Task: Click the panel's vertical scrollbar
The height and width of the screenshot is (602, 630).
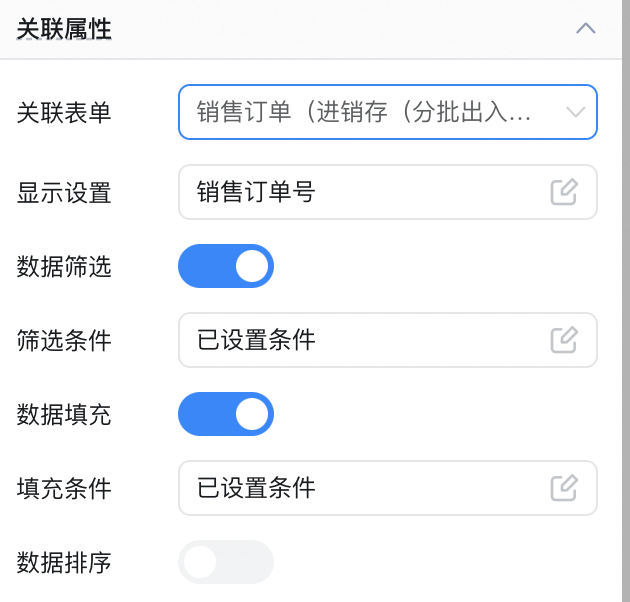Action: [x=626, y=301]
